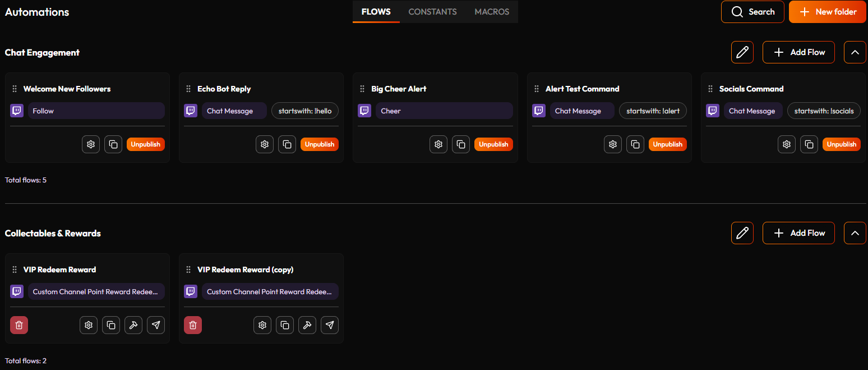Click the Cheer trigger on Big Cheer Alert
Image resolution: width=868 pixels, height=370 pixels.
[x=444, y=111]
